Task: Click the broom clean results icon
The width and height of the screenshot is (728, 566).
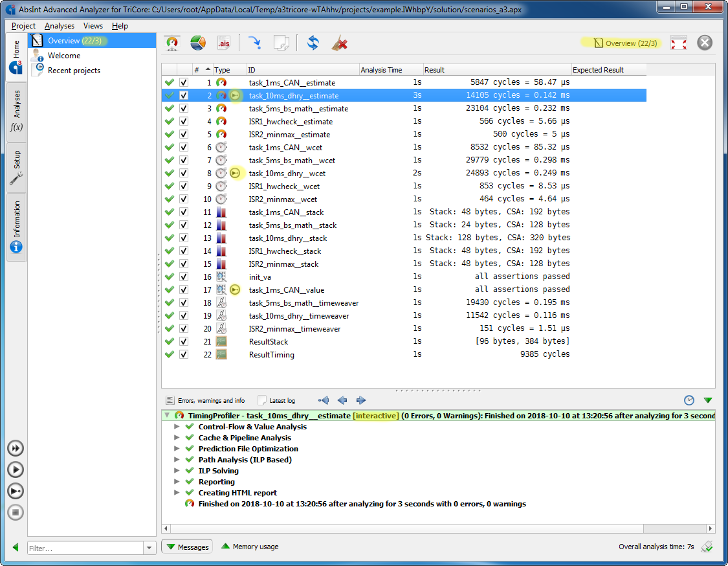Action: point(339,43)
